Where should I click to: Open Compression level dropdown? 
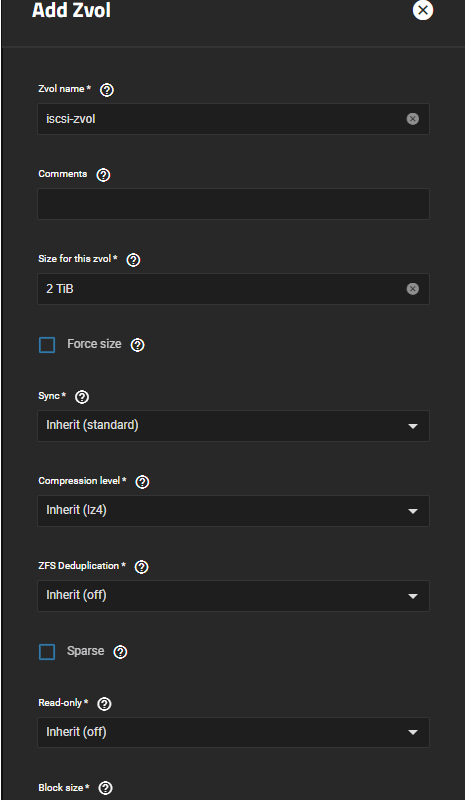pos(233,511)
